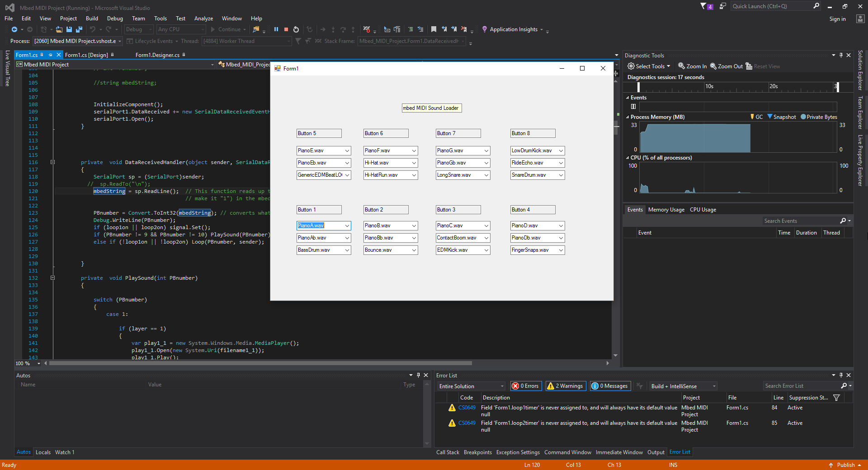This screenshot has width=868, height=470.
Task: Click the feedback icon near Quick Launch
Action: (x=723, y=6)
